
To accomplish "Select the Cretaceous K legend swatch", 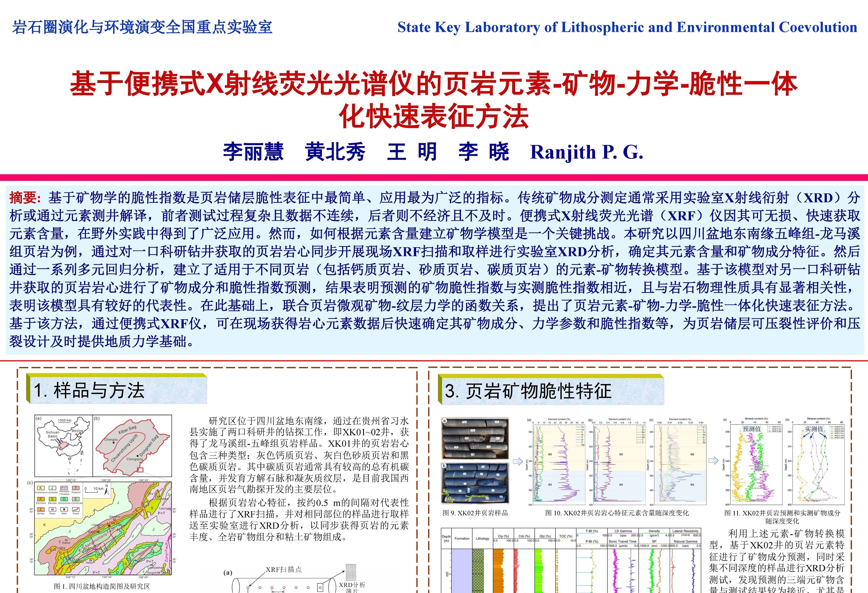I will (x=41, y=488).
